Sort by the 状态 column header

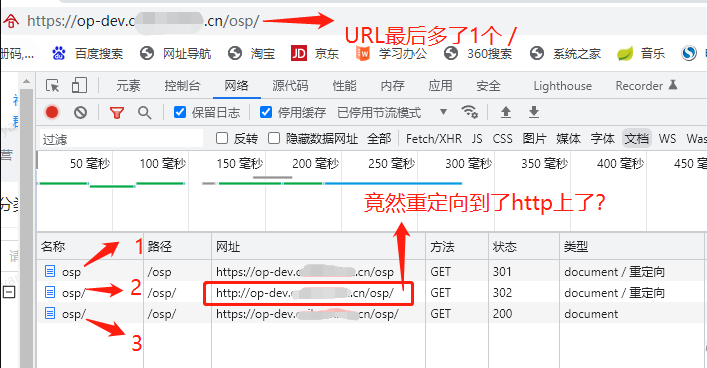pyautogui.click(x=524, y=246)
